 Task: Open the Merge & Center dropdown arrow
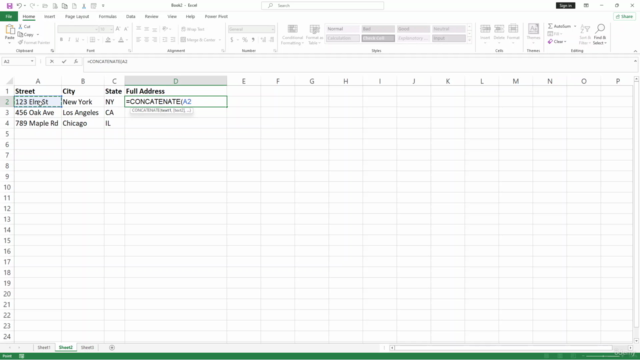(220, 40)
